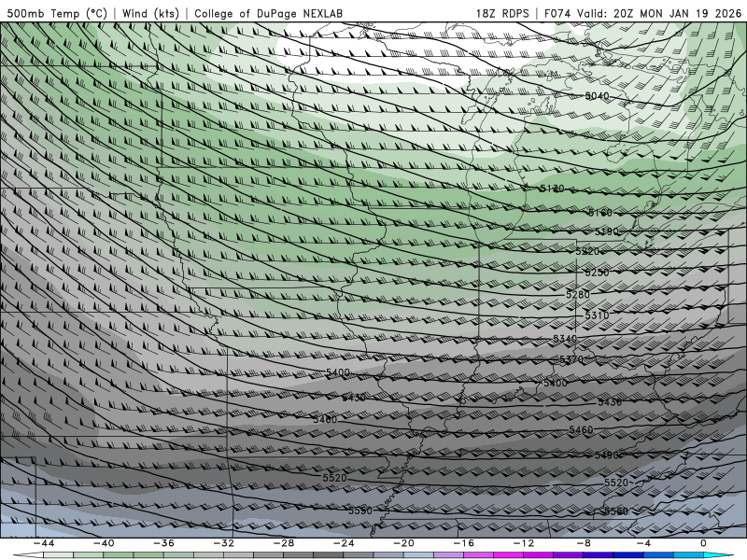747x560 pixels.
Task: Select the "18Z RDPS" model run label
Action: [502, 13]
